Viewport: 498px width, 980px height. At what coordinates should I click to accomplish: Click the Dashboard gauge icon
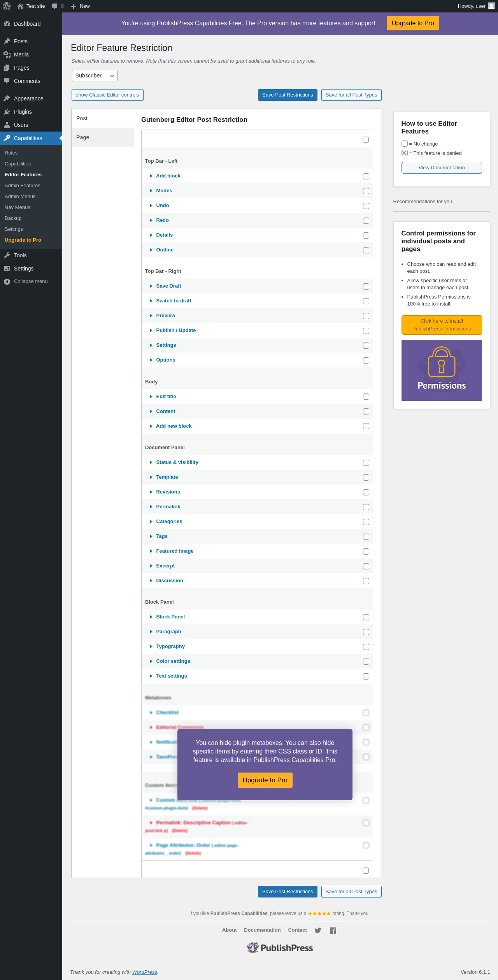click(7, 24)
